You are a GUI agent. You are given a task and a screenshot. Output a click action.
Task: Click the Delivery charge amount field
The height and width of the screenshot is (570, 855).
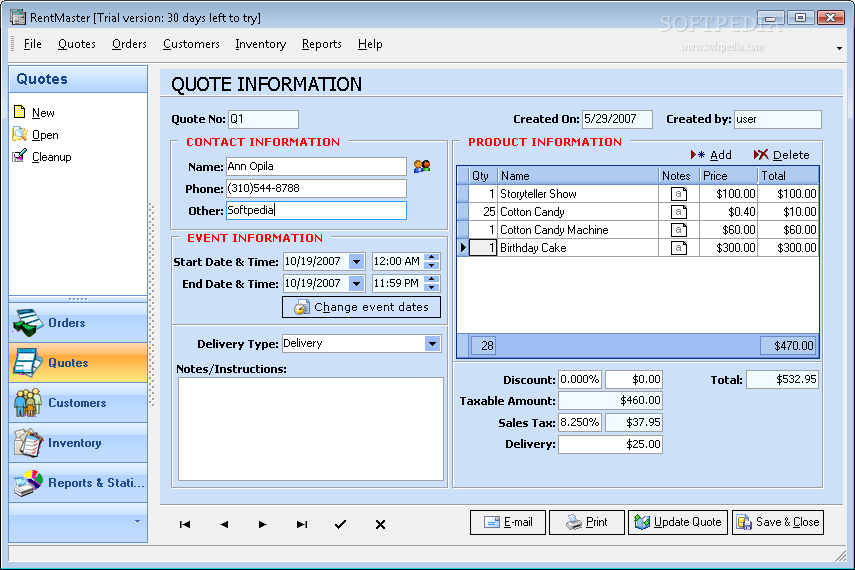[610, 444]
